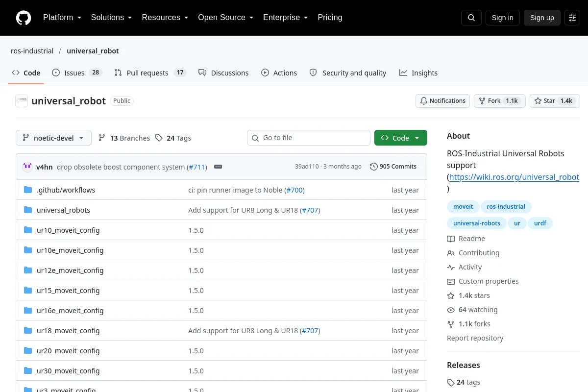Click the Notifications button

click(x=443, y=101)
